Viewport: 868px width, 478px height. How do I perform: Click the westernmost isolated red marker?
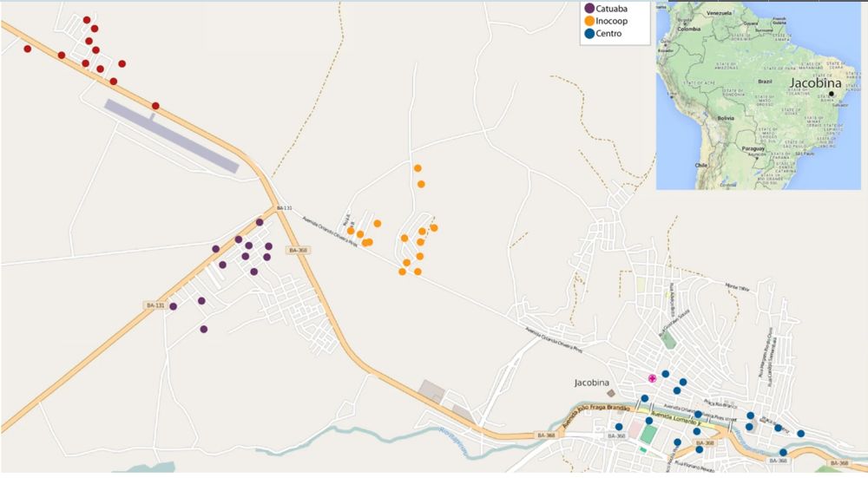point(27,49)
